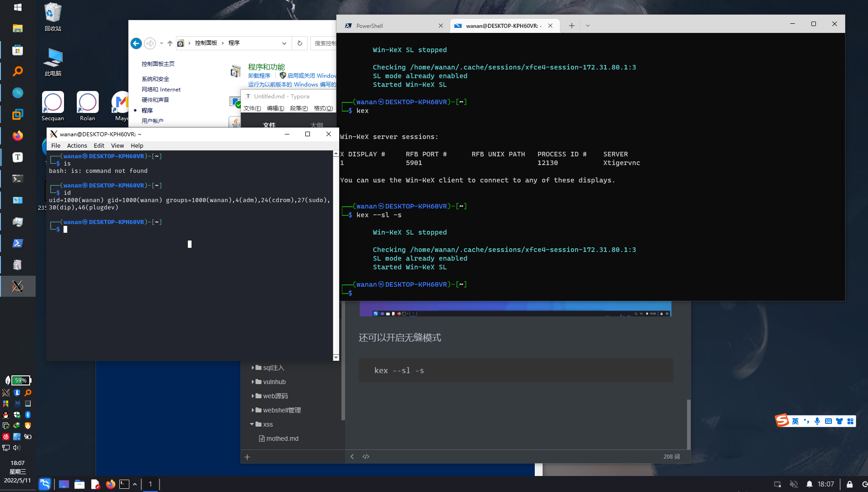Click the NetEase Music tray icon
The width and height of the screenshot is (868, 492).
coord(6,437)
